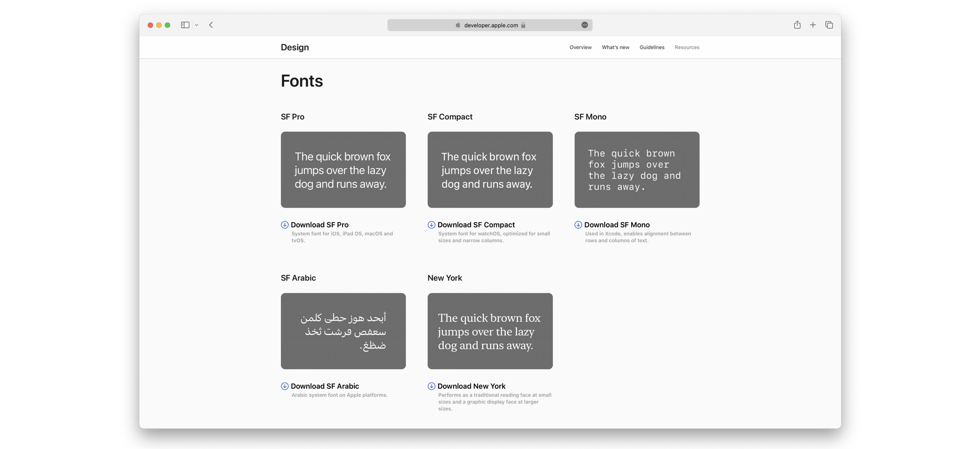Click the SF Pro section heading

(293, 117)
